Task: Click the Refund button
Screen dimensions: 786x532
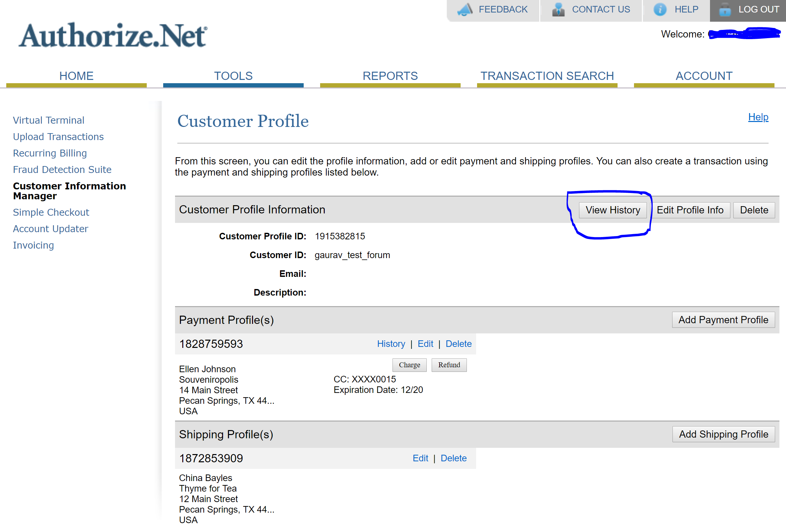Action: (x=449, y=365)
